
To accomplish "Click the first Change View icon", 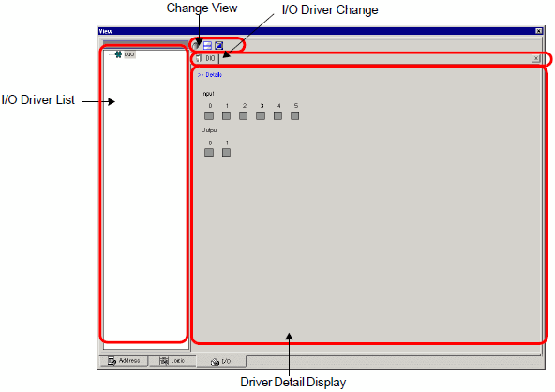I will (x=196, y=45).
